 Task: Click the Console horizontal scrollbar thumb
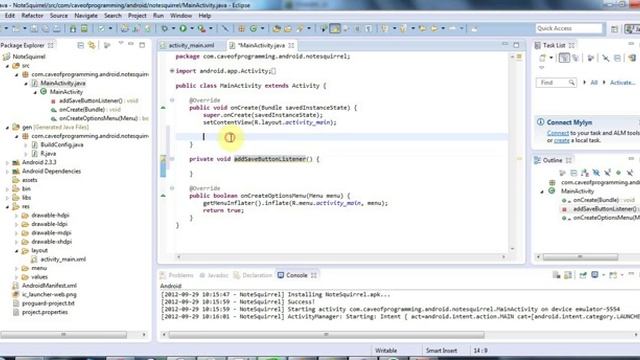(327, 335)
